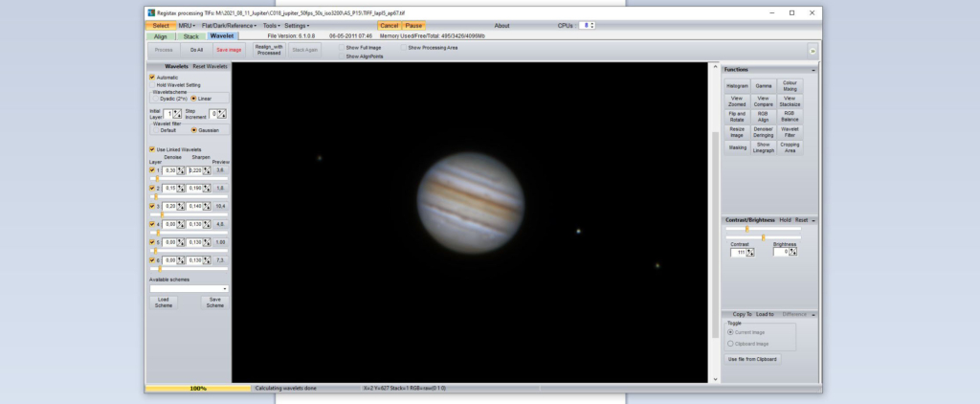Select Clipboard Image toggle option
980x404 pixels.
tap(730, 344)
